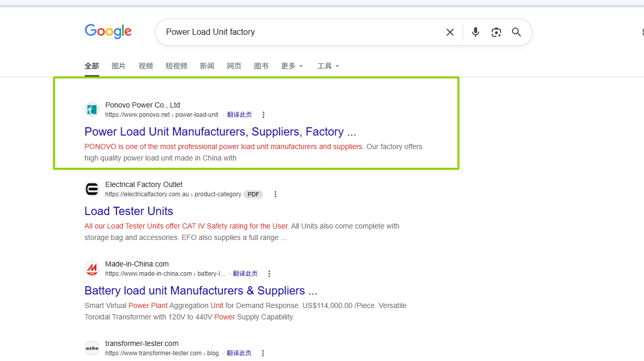The width and height of the screenshot is (644, 361).
Task: Click 翻译此页 for transformer-tester result
Action: coord(239,353)
